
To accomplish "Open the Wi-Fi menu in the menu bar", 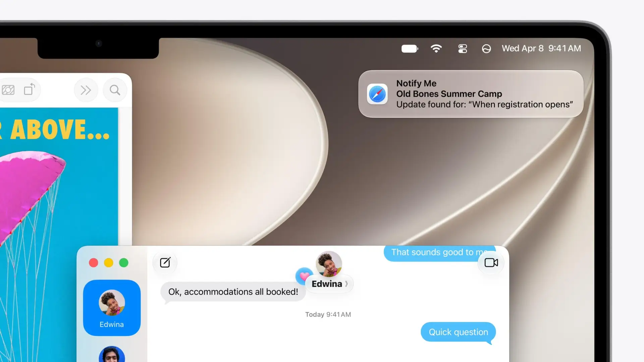I will tap(436, 49).
